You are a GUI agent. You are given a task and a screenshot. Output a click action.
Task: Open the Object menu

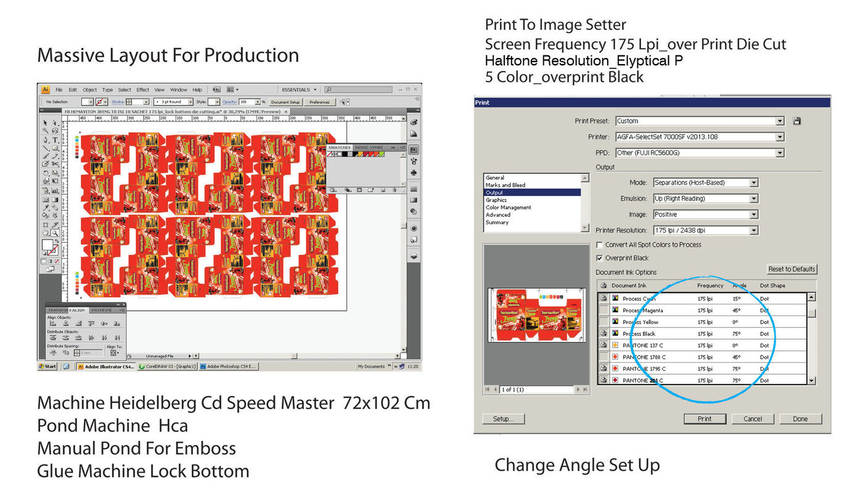(90, 89)
